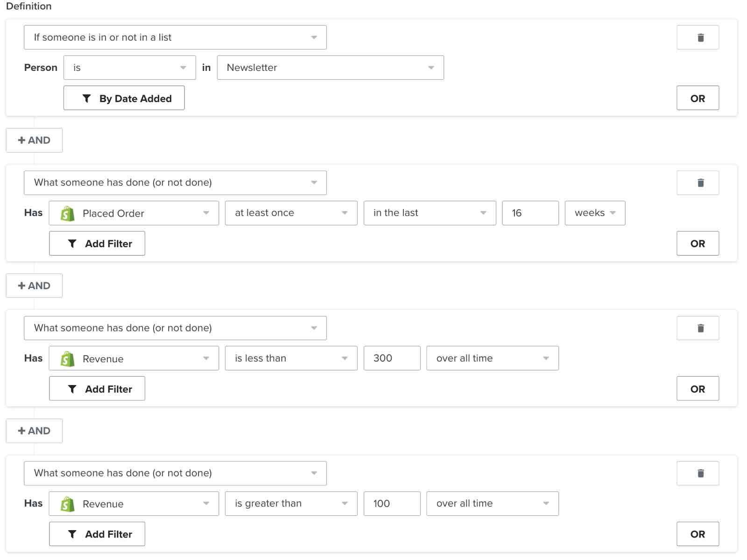
Task: Delete the list membership condition via trash icon
Action: 697,37
